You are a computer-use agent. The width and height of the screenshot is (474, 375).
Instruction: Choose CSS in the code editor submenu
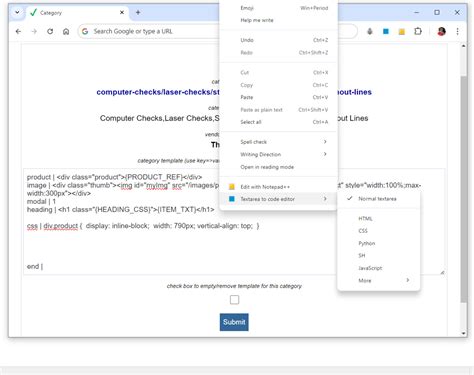point(378,231)
